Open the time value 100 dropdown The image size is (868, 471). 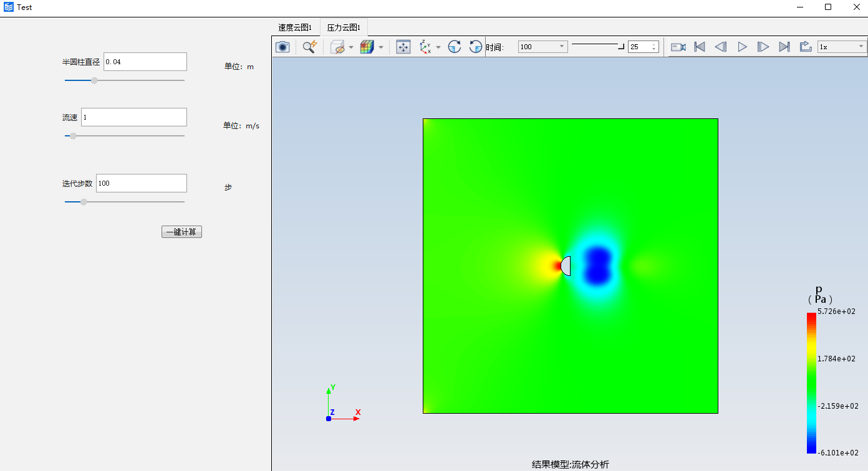[543, 47]
